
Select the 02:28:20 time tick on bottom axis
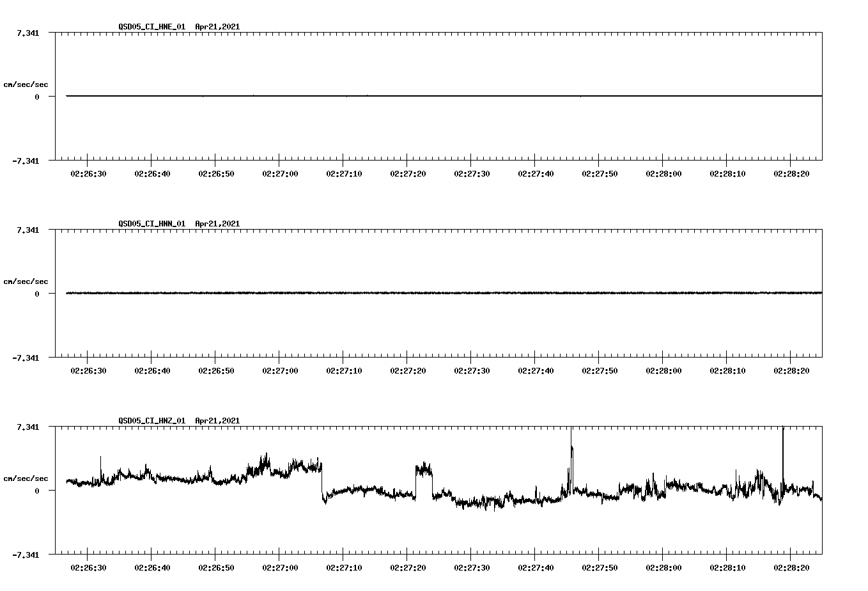tap(793, 567)
